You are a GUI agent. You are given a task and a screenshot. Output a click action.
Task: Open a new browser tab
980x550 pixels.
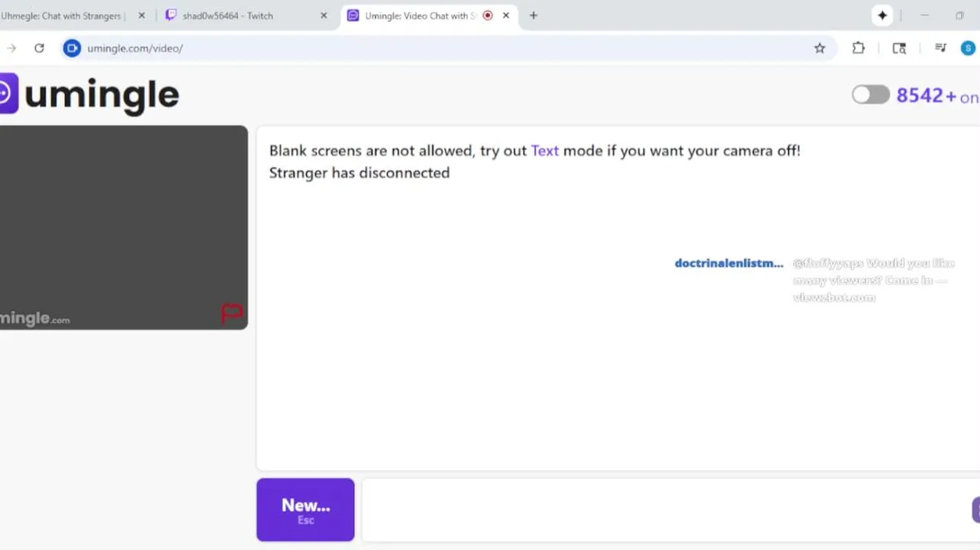pos(534,15)
